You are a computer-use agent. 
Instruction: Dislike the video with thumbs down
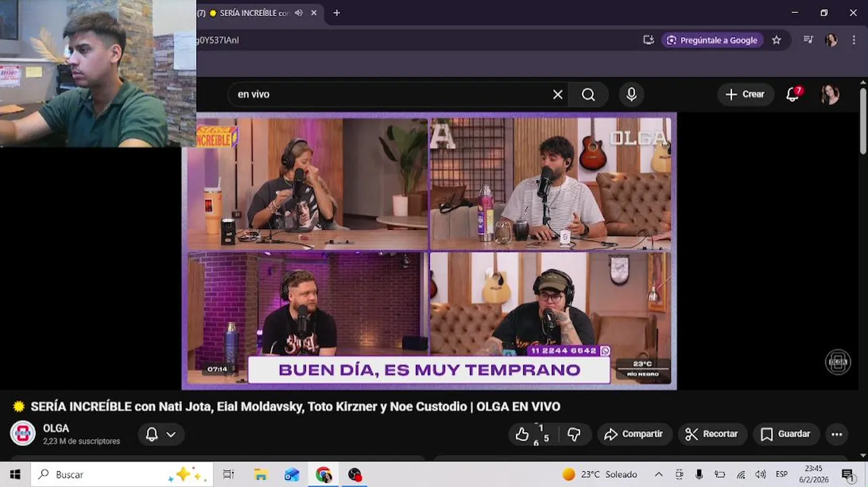pos(575,434)
